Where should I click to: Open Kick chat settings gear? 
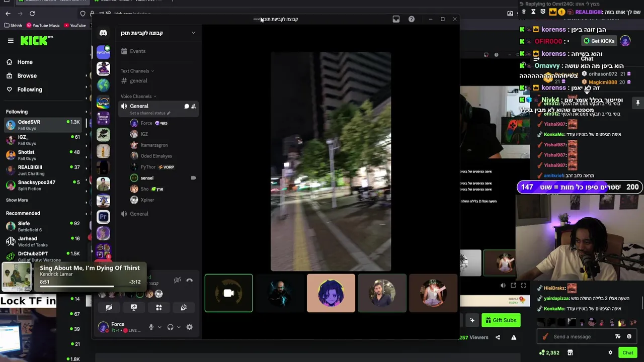(610, 353)
